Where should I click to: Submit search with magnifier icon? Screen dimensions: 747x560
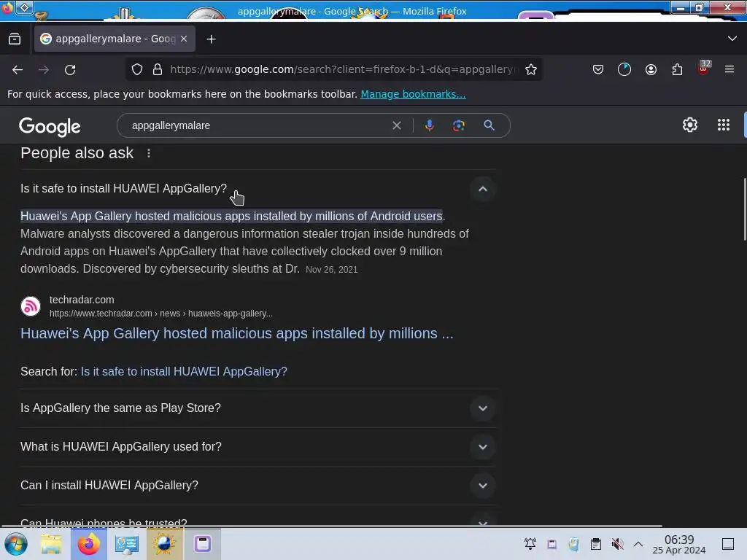point(489,125)
